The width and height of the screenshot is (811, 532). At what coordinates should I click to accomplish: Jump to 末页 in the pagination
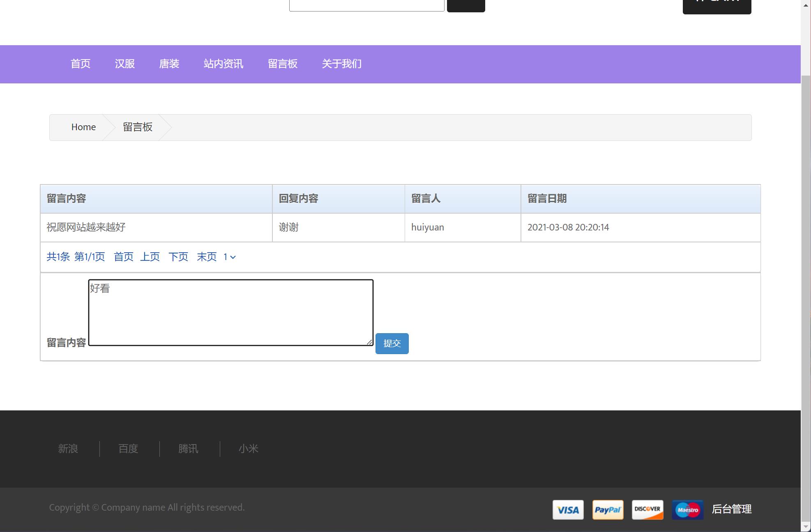point(207,257)
